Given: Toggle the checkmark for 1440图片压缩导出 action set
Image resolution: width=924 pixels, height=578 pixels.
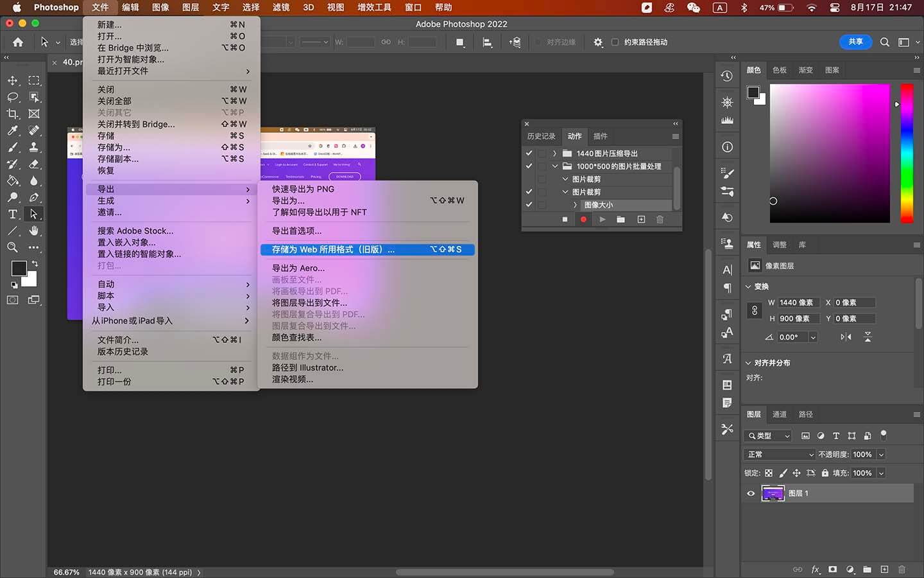Looking at the screenshot, I should click(x=529, y=153).
